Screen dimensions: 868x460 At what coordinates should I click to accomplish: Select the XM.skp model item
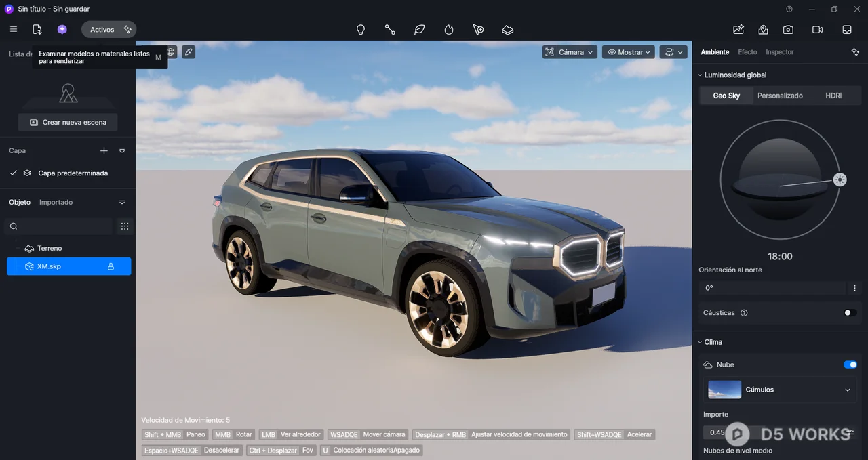point(68,266)
